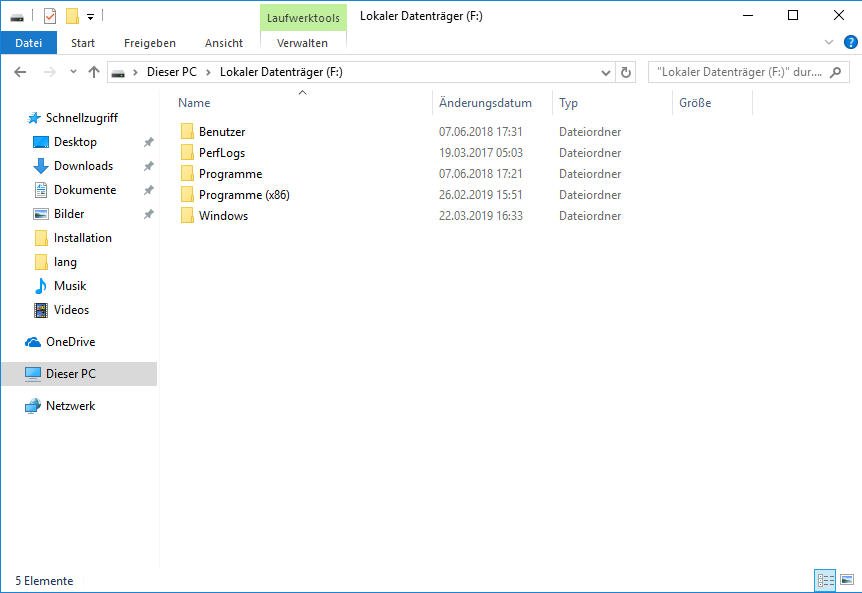Open the Datei menu
Screen dimensions: 862x593
click(x=29, y=43)
